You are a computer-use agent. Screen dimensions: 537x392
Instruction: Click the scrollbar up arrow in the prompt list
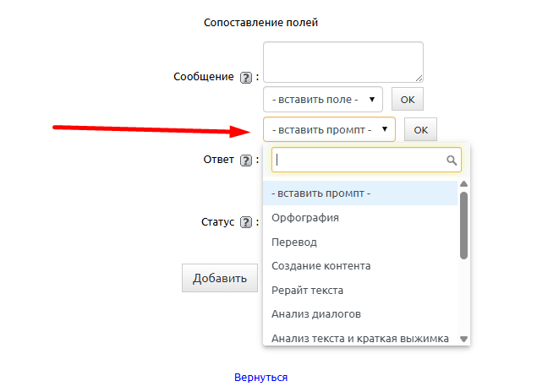pyautogui.click(x=463, y=184)
